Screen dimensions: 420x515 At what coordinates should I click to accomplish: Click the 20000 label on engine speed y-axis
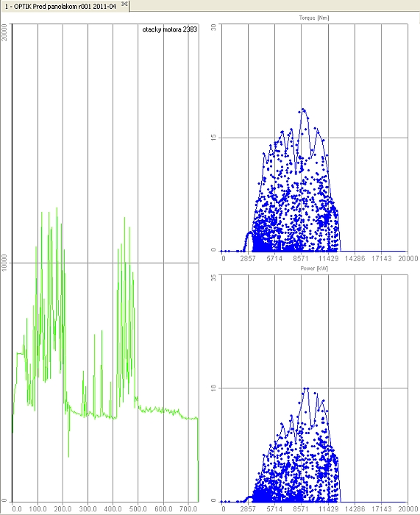point(4,32)
